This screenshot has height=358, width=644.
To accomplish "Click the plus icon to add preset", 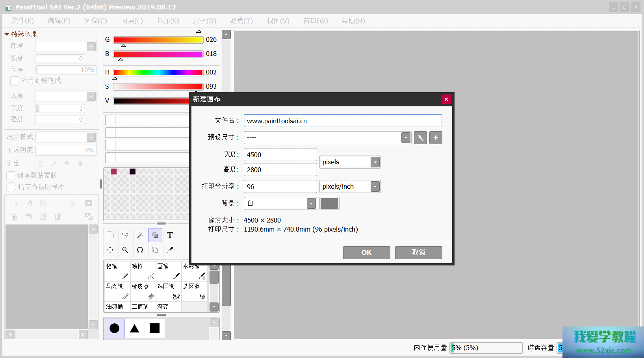I will pos(436,138).
